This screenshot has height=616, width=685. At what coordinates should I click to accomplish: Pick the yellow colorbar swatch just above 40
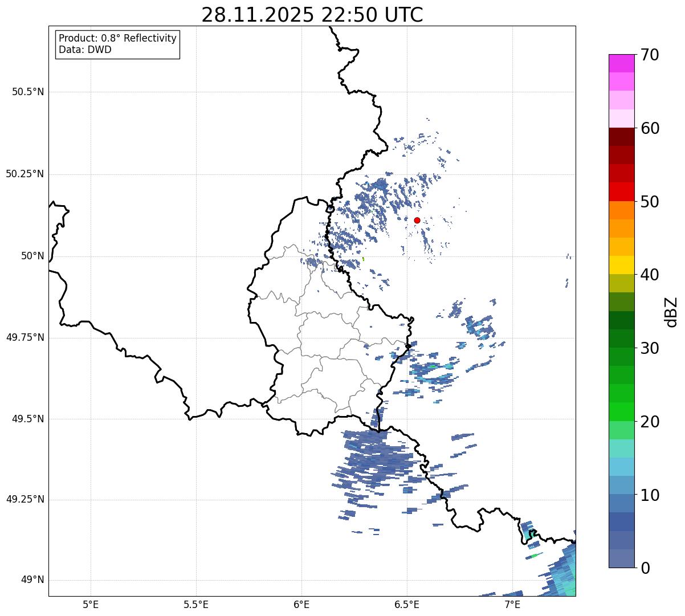(x=621, y=266)
